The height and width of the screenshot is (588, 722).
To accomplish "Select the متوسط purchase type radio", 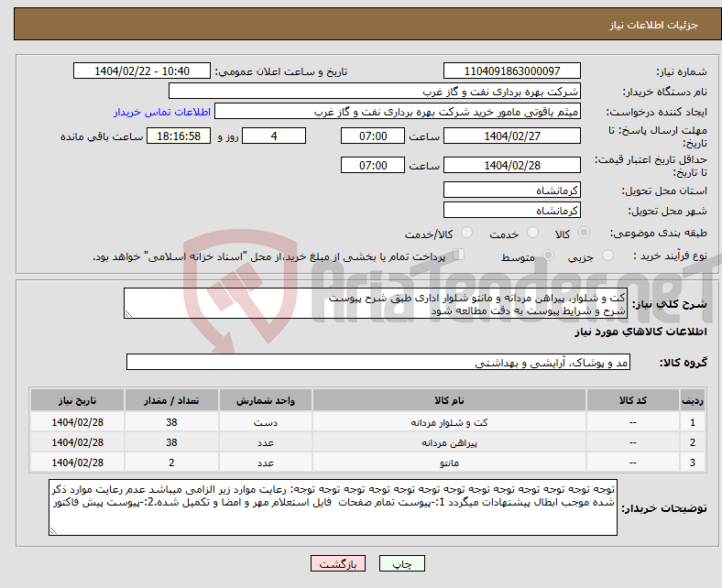I will (548, 256).
